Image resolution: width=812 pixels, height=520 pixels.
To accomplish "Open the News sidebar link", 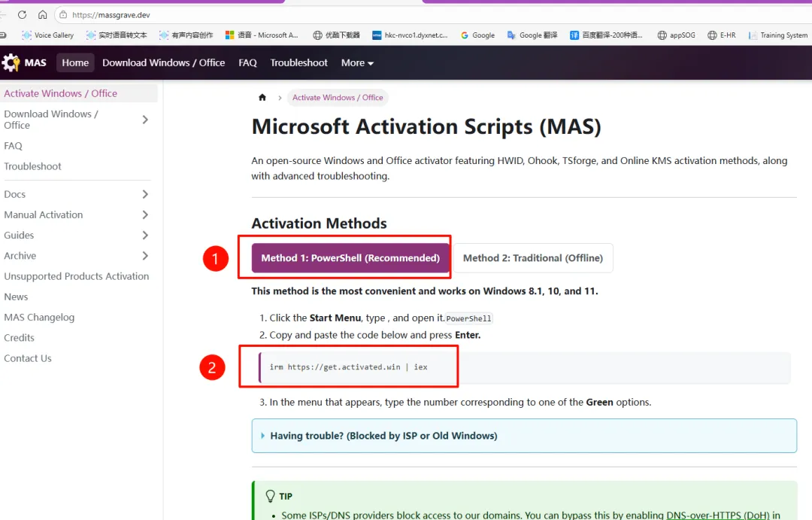I will pyautogui.click(x=16, y=297).
